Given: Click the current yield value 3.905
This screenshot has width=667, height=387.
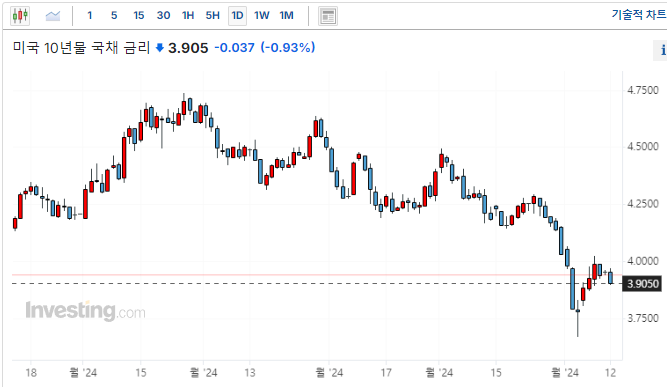Looking at the screenshot, I should [188, 48].
